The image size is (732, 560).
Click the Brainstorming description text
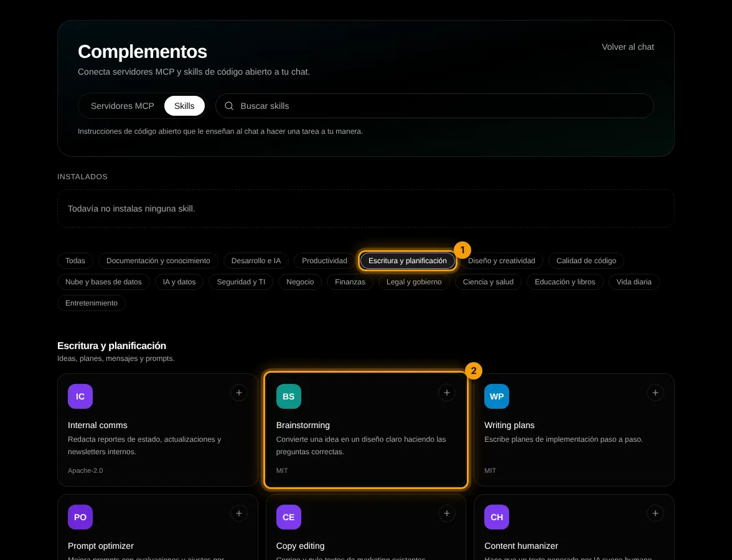(361, 446)
